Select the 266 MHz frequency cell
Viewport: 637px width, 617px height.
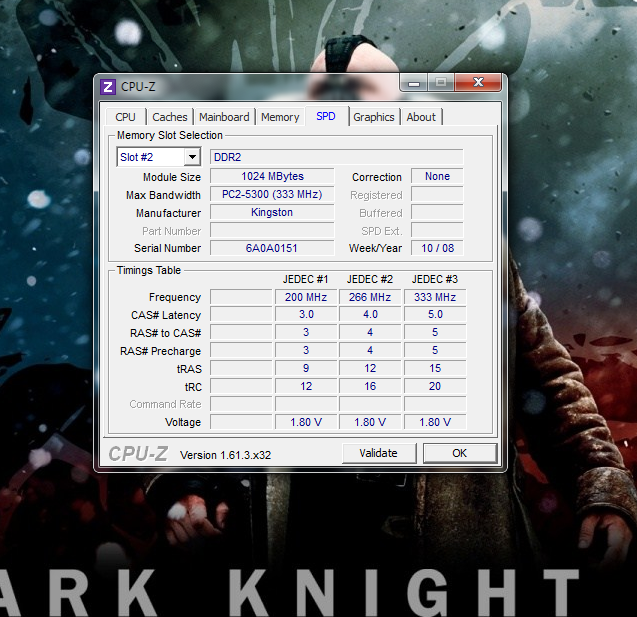coord(370,297)
